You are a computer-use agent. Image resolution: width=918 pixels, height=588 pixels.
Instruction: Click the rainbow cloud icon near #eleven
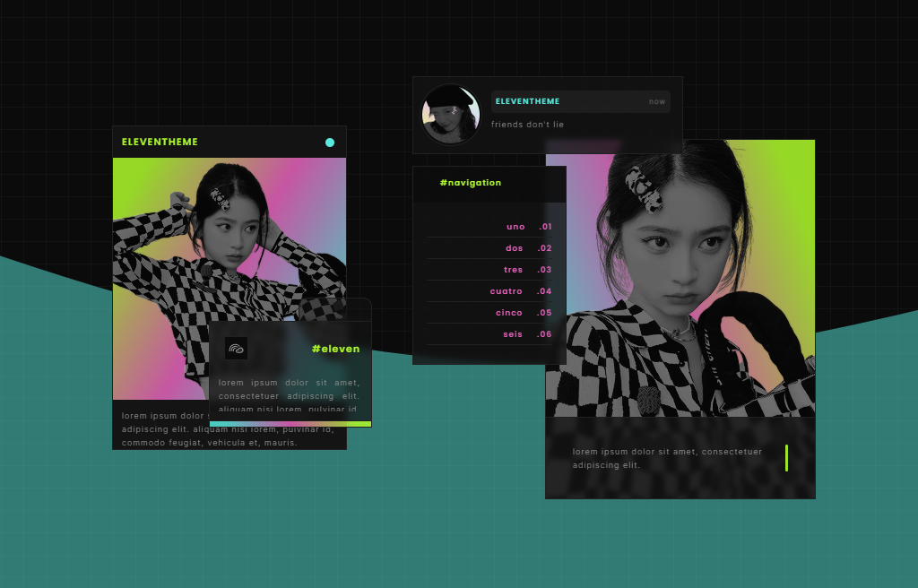point(236,349)
